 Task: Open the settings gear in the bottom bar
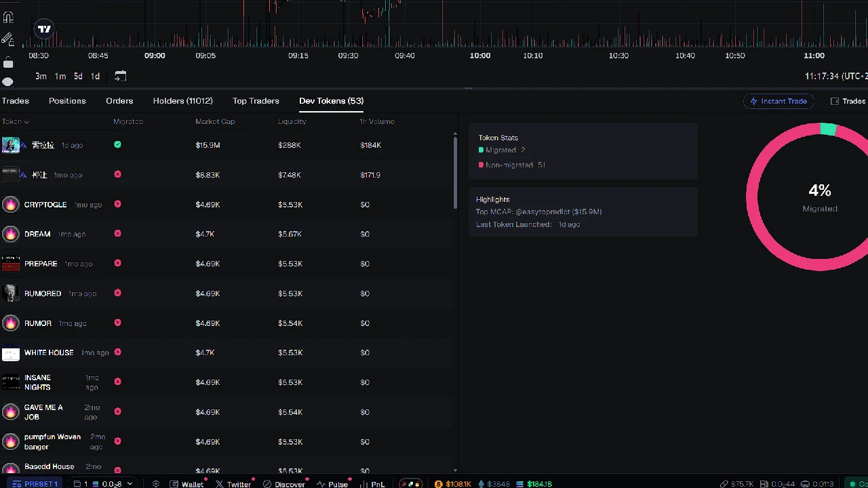coord(156,484)
